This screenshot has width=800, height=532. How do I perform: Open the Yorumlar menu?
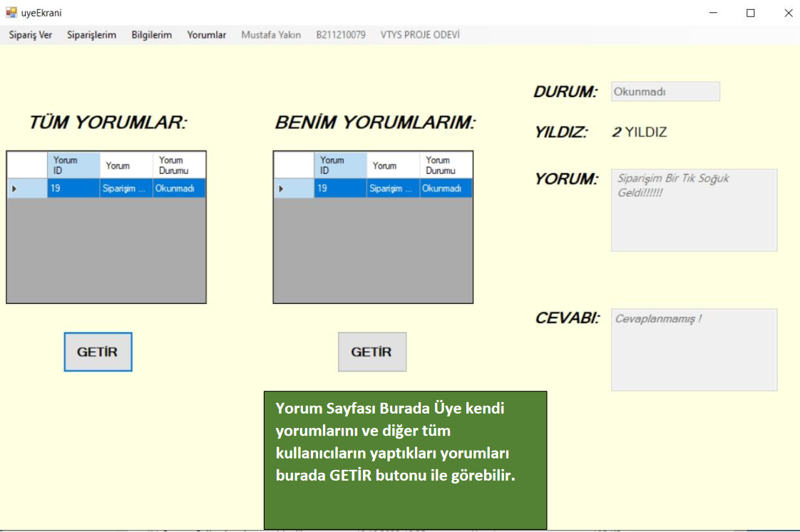[x=207, y=35]
